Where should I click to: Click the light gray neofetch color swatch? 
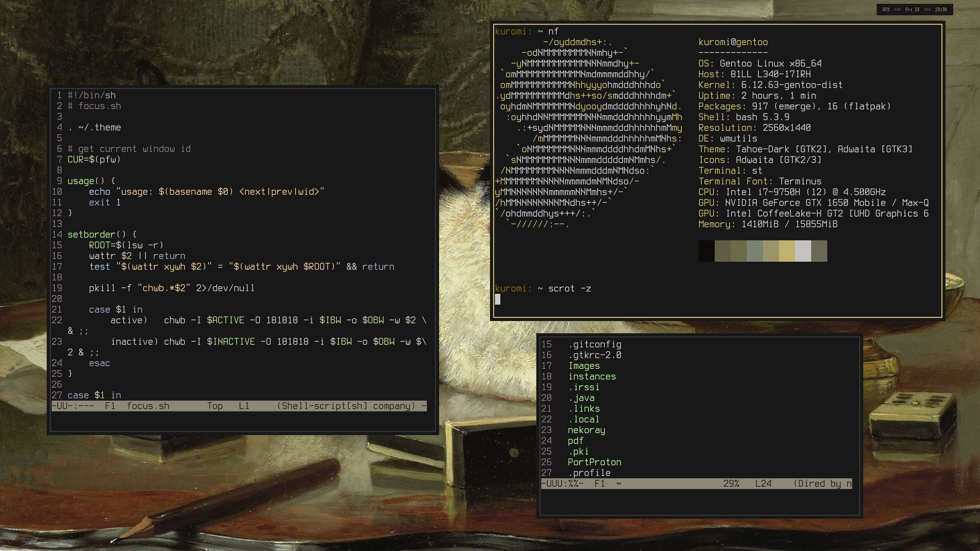point(803,251)
